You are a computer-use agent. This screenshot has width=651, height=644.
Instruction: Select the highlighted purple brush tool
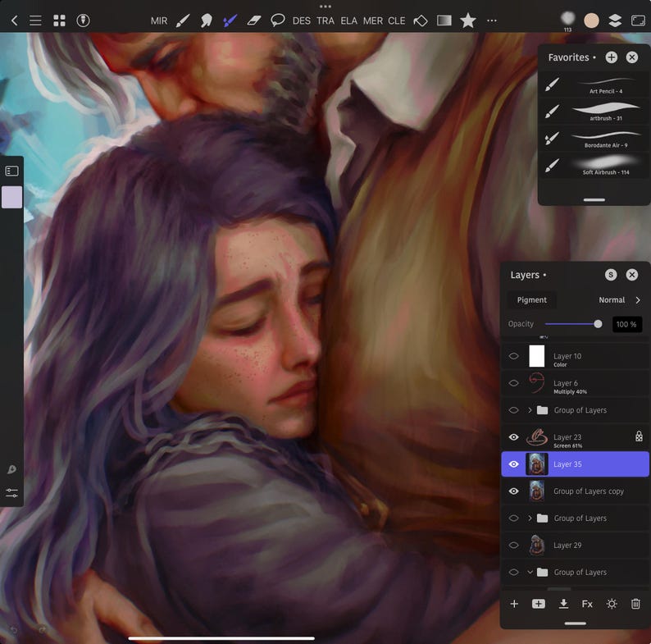(230, 21)
